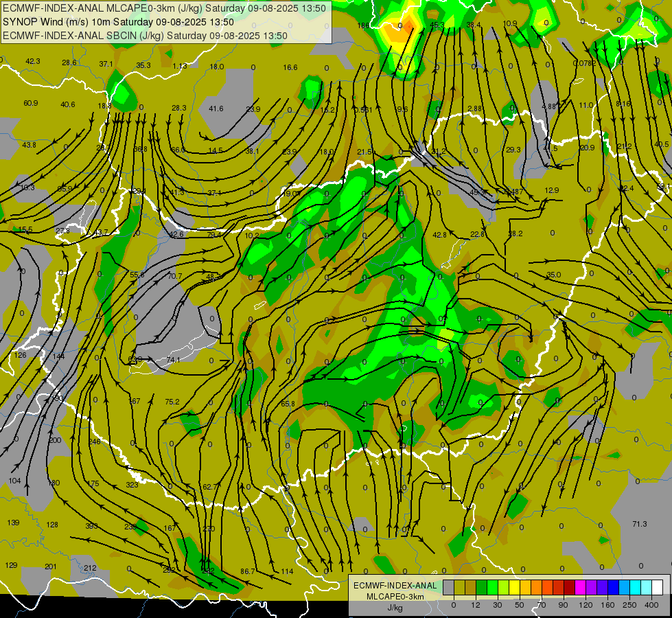Pick the dark green legend swatch
This screenshot has height=618, width=672.
[482, 588]
